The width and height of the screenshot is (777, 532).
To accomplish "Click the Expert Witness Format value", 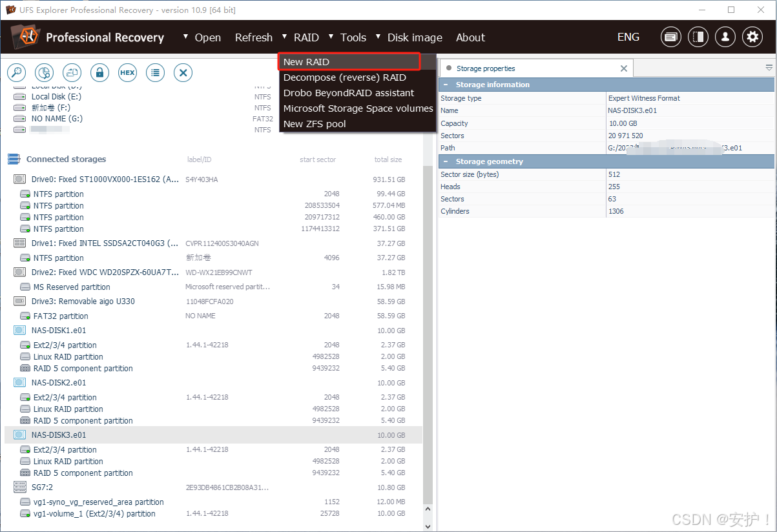I will coord(644,98).
